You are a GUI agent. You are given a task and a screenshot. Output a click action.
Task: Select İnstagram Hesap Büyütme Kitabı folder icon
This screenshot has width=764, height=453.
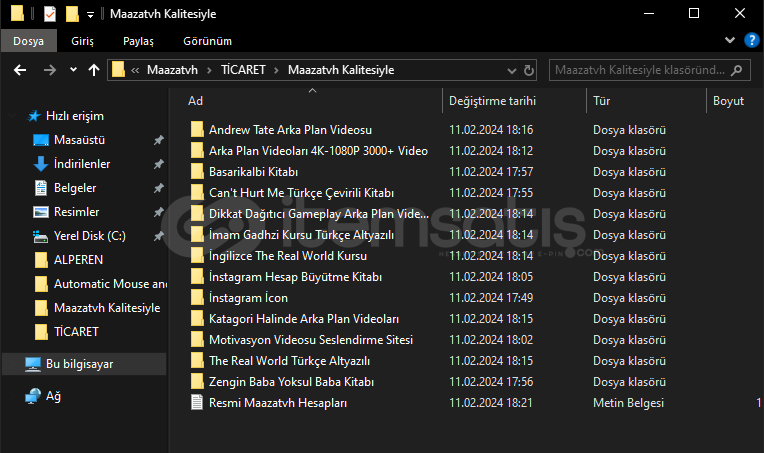[x=197, y=276]
